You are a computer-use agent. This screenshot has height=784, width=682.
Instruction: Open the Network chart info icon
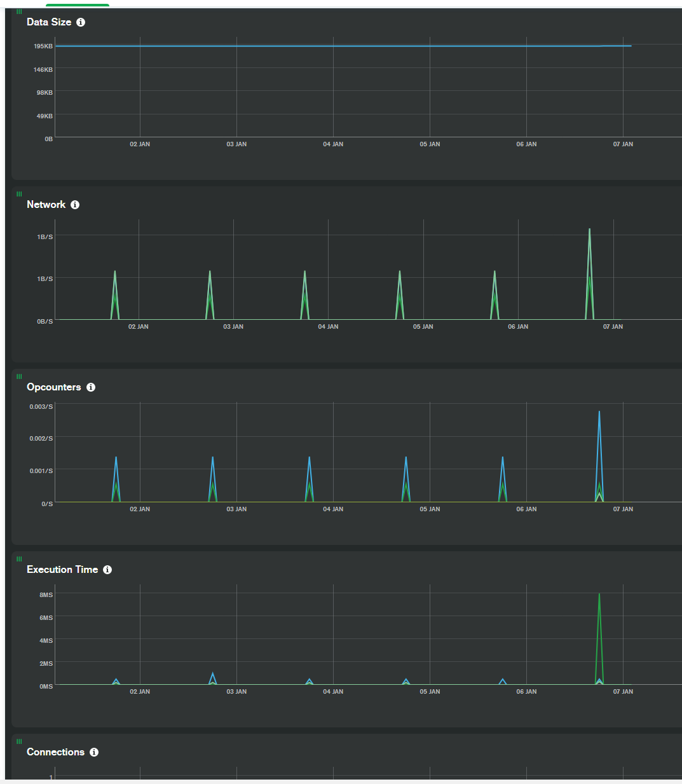[x=75, y=205]
